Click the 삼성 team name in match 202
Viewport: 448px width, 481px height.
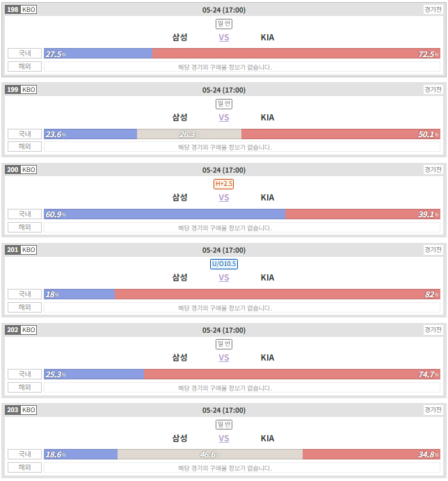[x=179, y=358]
